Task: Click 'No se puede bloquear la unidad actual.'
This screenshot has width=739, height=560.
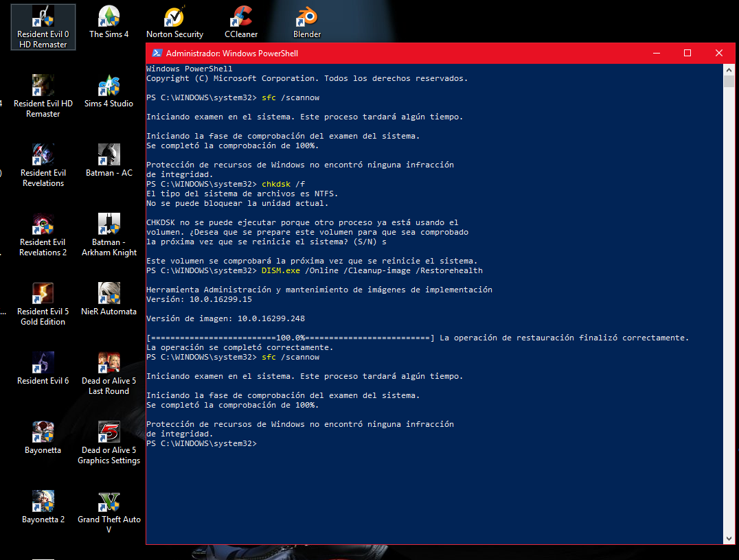Action: coord(237,203)
